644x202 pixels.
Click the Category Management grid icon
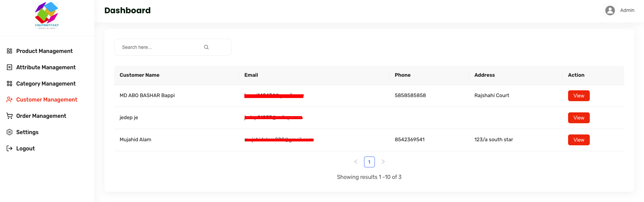pos(9,84)
